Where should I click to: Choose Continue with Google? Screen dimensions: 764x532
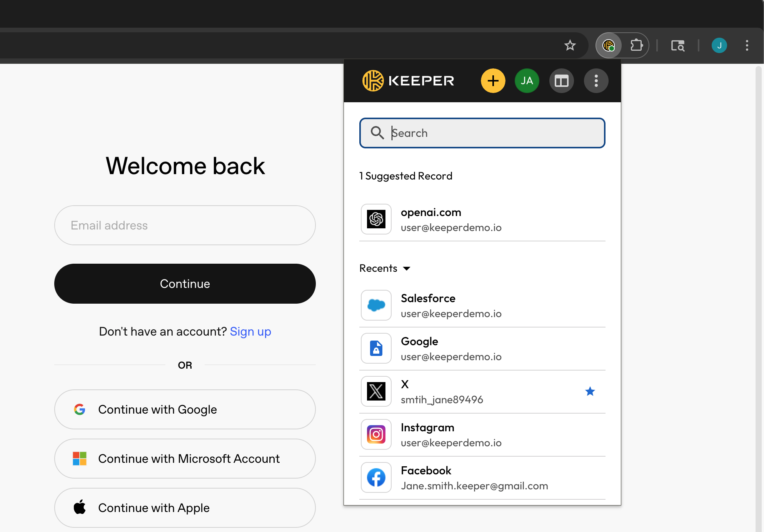185,409
